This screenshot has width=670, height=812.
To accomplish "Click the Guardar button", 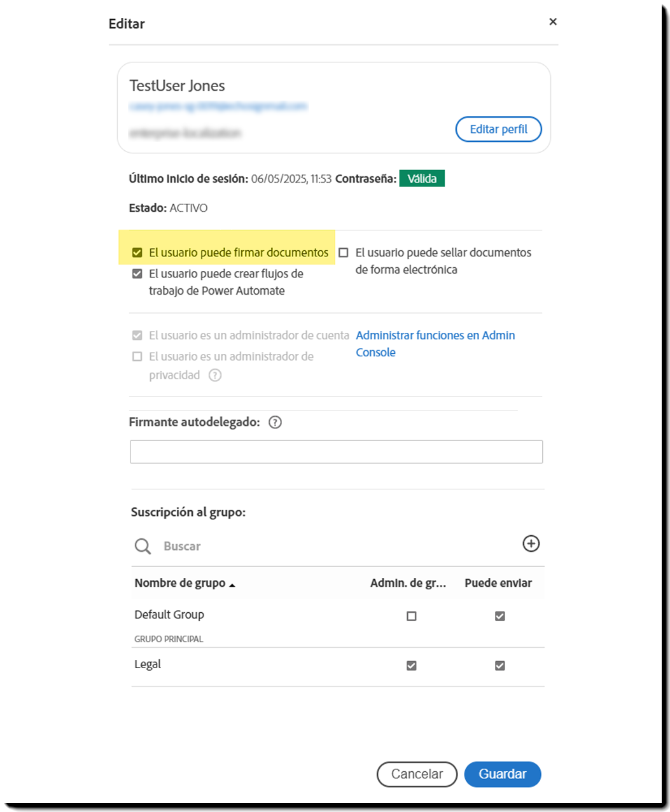I will coord(503,774).
